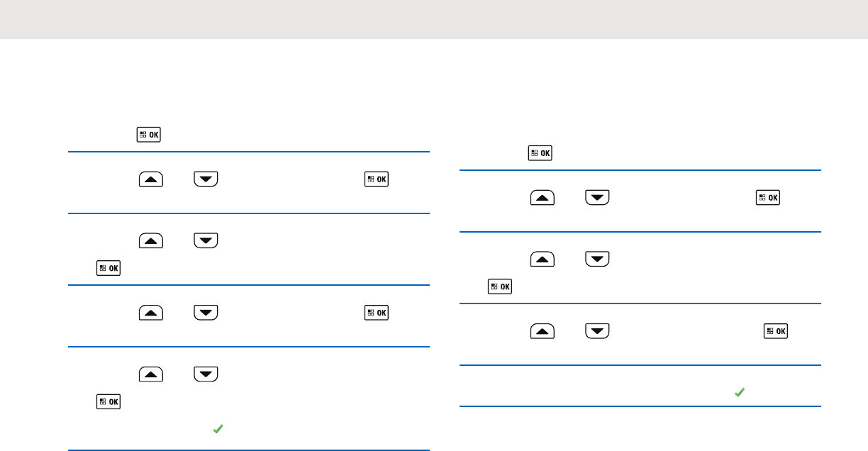Click the OK icon in the right column's second step
Image resolution: width=868 pixels, height=451 pixels.
pyautogui.click(x=767, y=199)
